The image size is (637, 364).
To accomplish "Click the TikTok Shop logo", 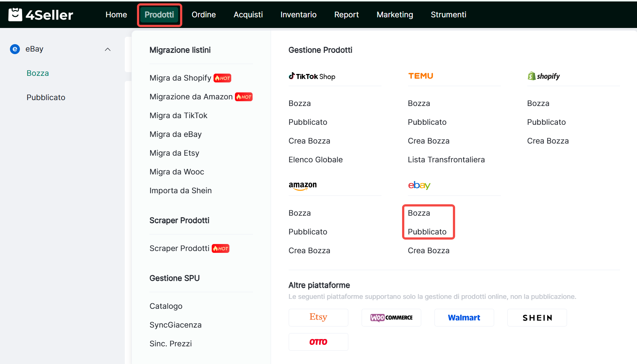I will point(312,77).
